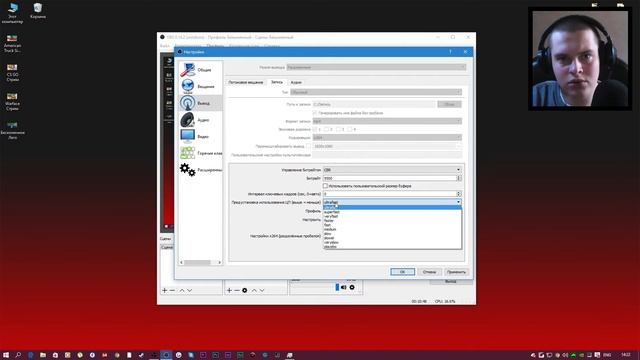The width and height of the screenshot is (640, 360).
Task: Open This PC desktop icon
Action: 12,13
